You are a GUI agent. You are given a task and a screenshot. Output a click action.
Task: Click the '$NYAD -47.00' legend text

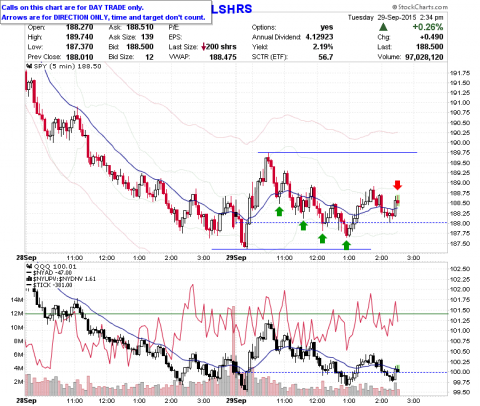pos(52,273)
